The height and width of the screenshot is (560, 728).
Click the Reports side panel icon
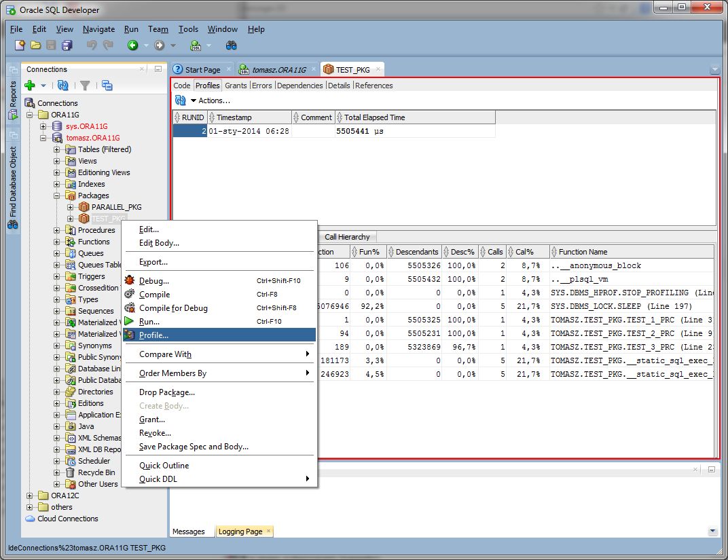[x=13, y=115]
